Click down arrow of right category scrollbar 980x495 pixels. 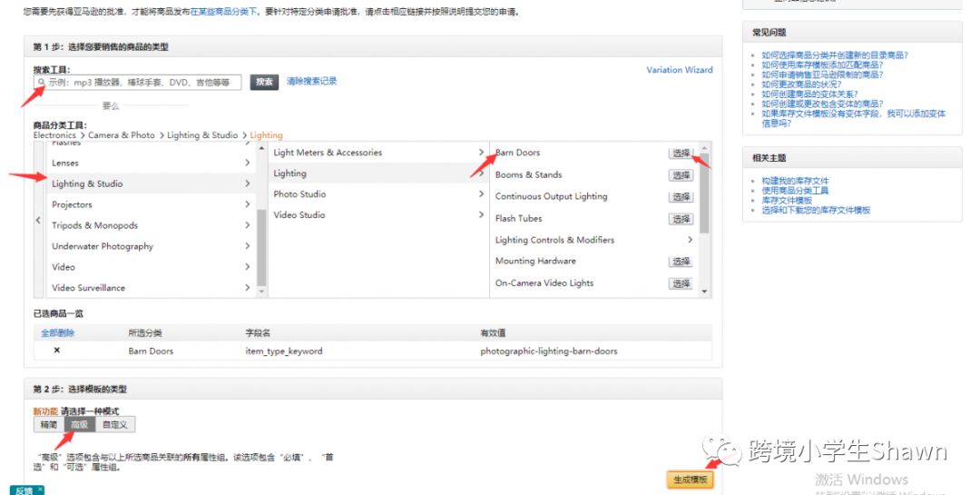coord(704,292)
